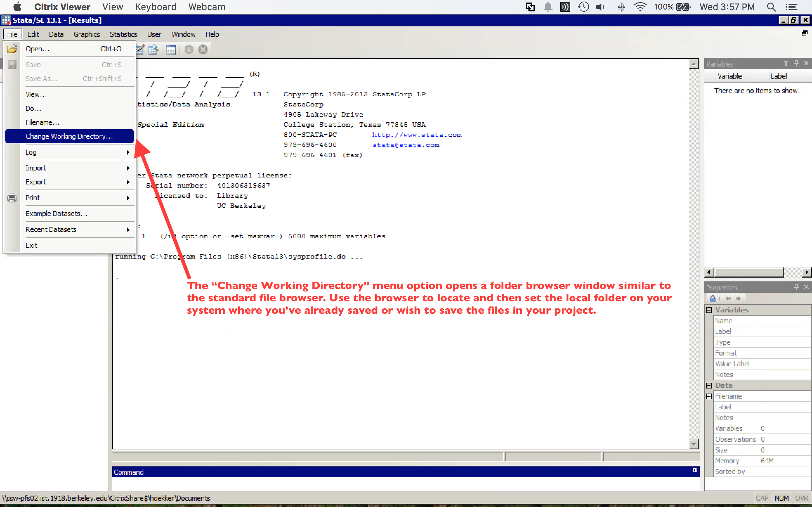Open a file using the folder toolbar icon
This screenshot has width=812, height=507.
pyautogui.click(x=12, y=49)
